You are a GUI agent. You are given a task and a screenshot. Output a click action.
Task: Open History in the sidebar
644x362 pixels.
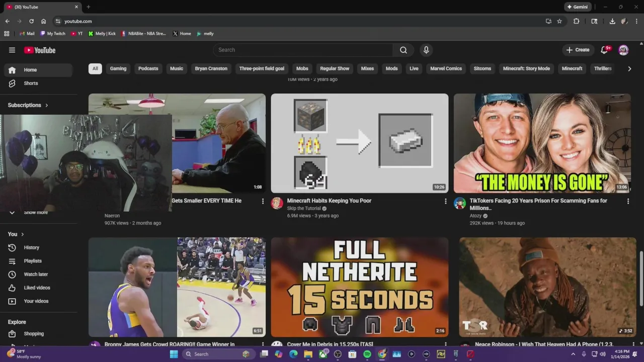pyautogui.click(x=38, y=247)
